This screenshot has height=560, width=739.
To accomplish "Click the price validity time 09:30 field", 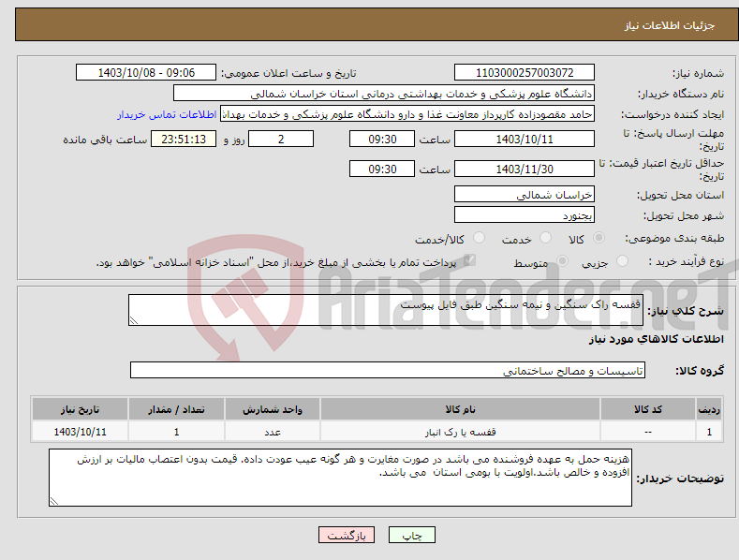I will coord(382,169).
